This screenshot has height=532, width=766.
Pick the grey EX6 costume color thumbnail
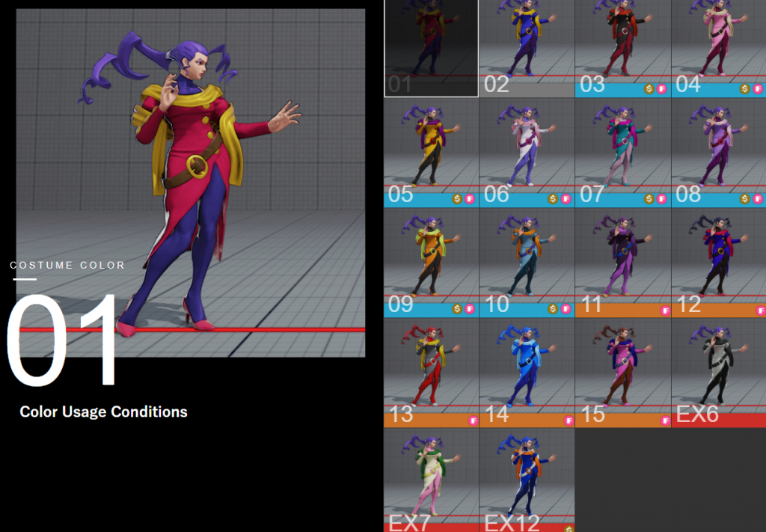(x=719, y=373)
